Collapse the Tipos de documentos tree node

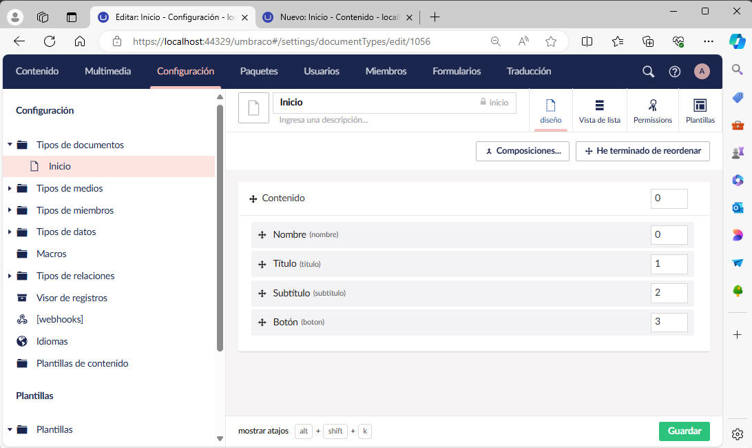10,145
